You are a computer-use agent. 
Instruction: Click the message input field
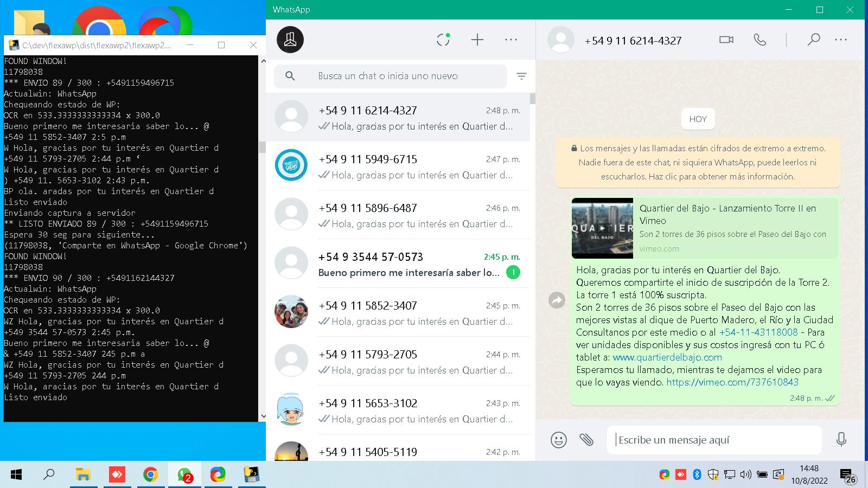(x=714, y=440)
